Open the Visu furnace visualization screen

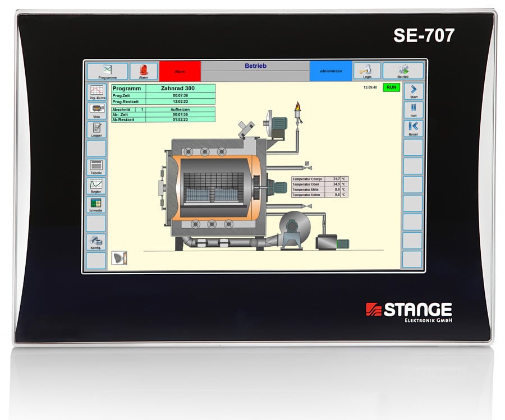pyautogui.click(x=96, y=110)
